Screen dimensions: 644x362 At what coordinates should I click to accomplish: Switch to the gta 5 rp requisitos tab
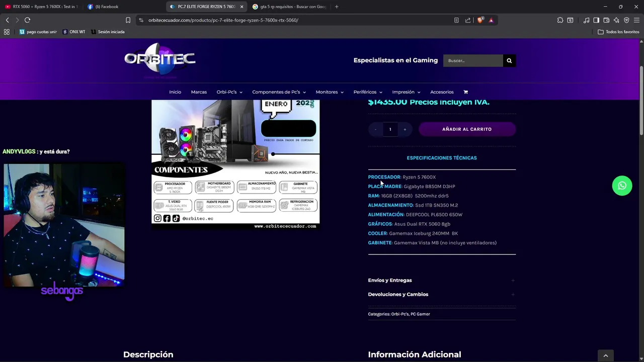(x=289, y=7)
